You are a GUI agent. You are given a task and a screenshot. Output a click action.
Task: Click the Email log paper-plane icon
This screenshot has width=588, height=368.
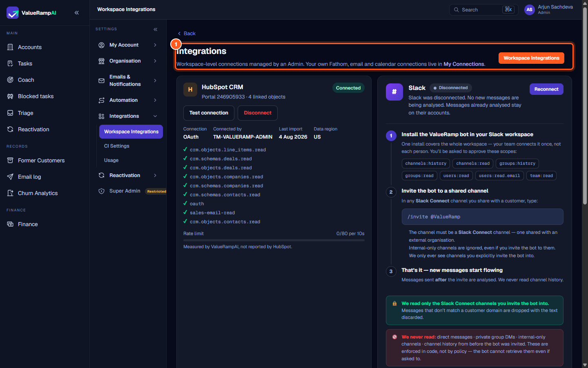click(x=10, y=177)
